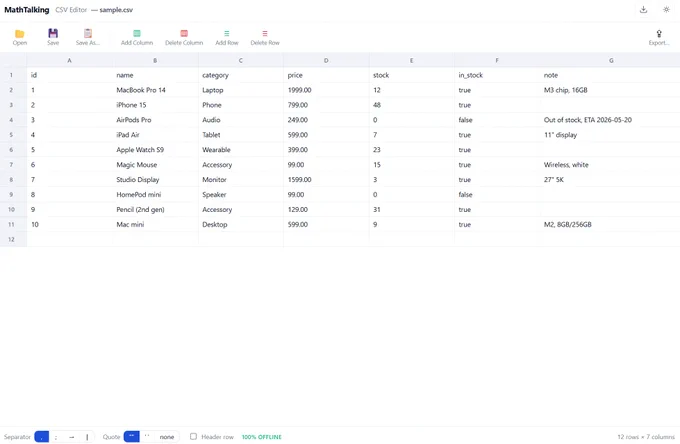This screenshot has height=444, width=680.
Task: Click the 'Studio Display' cell
Action: [155, 180]
